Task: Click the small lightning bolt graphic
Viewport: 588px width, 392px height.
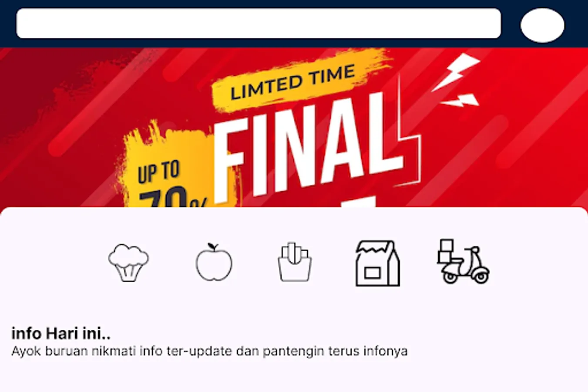Action: 460,101
